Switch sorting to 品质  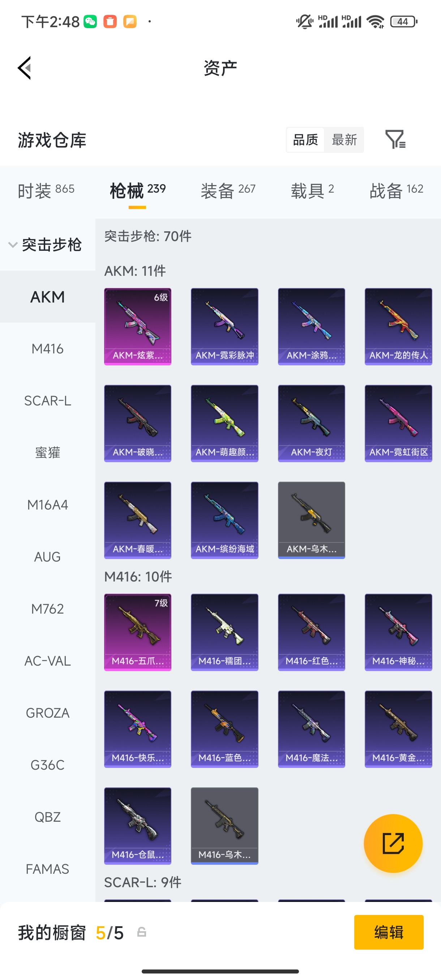click(305, 139)
